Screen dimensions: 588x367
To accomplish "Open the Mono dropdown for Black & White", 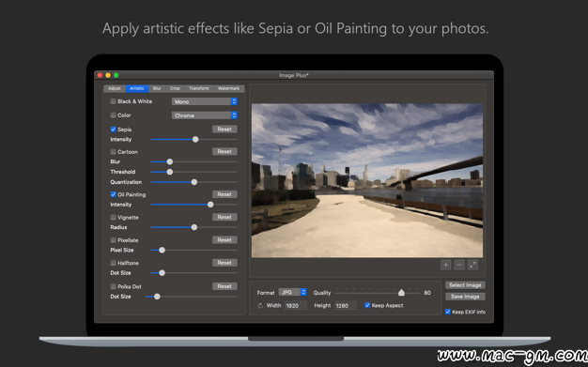I will pos(205,101).
